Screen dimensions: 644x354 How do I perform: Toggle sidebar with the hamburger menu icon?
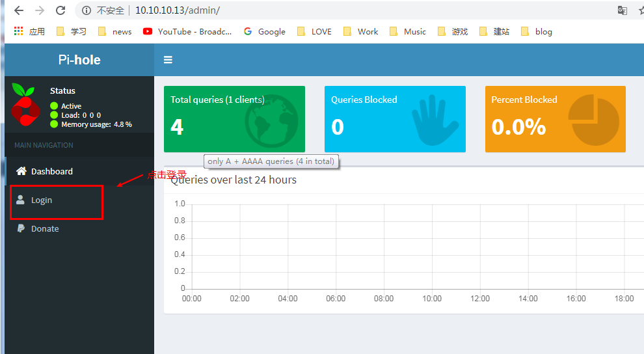click(168, 60)
